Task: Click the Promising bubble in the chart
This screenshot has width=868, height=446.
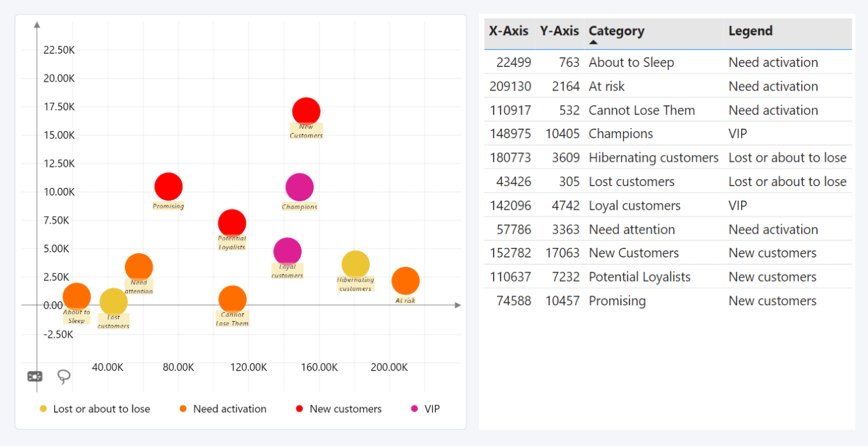Action: [x=168, y=187]
